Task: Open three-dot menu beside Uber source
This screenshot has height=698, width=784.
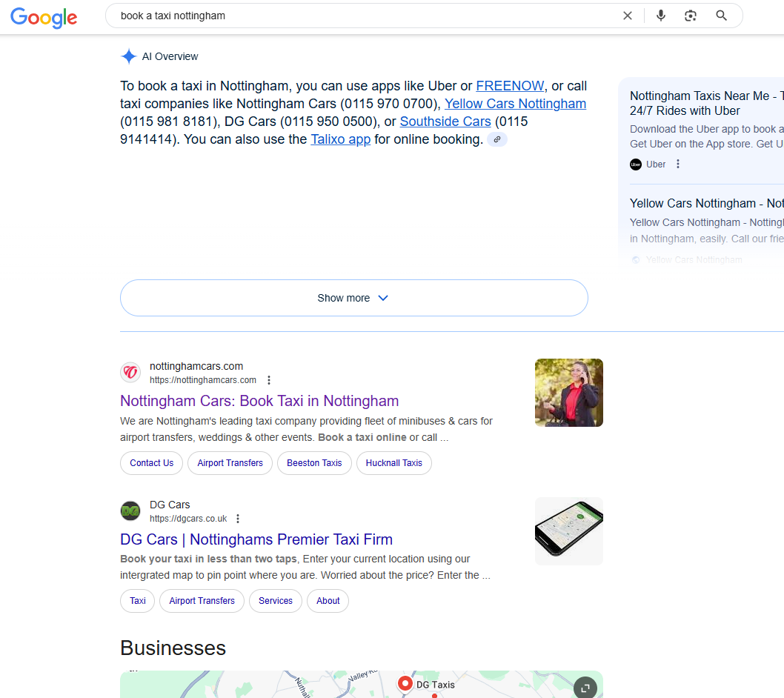Action: pyautogui.click(x=678, y=164)
